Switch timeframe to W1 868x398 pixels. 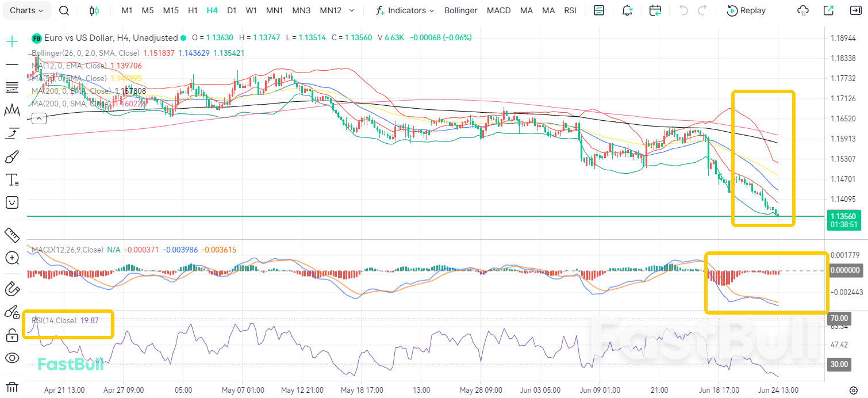pyautogui.click(x=251, y=10)
